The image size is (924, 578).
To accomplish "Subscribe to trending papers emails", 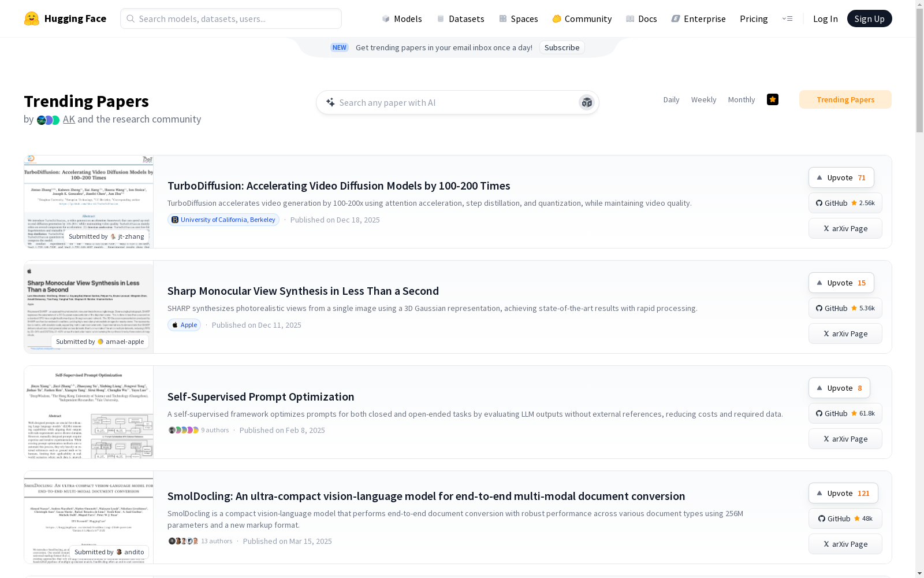I will coord(562,47).
